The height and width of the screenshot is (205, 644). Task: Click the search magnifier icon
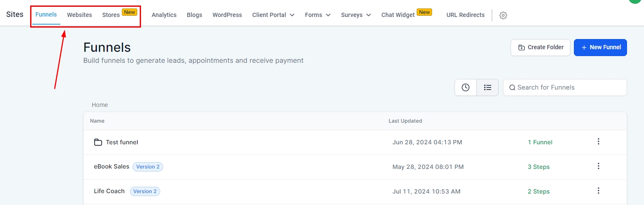tap(512, 87)
